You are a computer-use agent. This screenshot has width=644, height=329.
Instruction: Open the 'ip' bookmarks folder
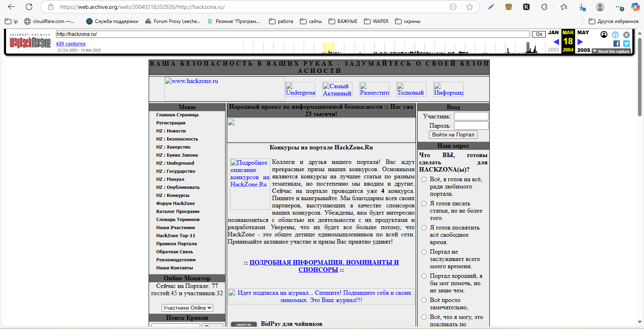click(x=11, y=21)
